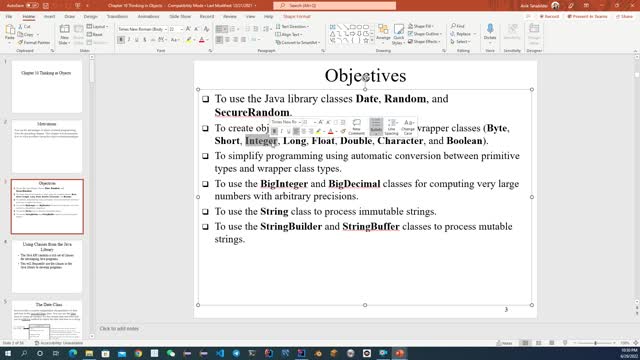Open the Shape Format tab
The image size is (640, 360).
click(x=297, y=17)
